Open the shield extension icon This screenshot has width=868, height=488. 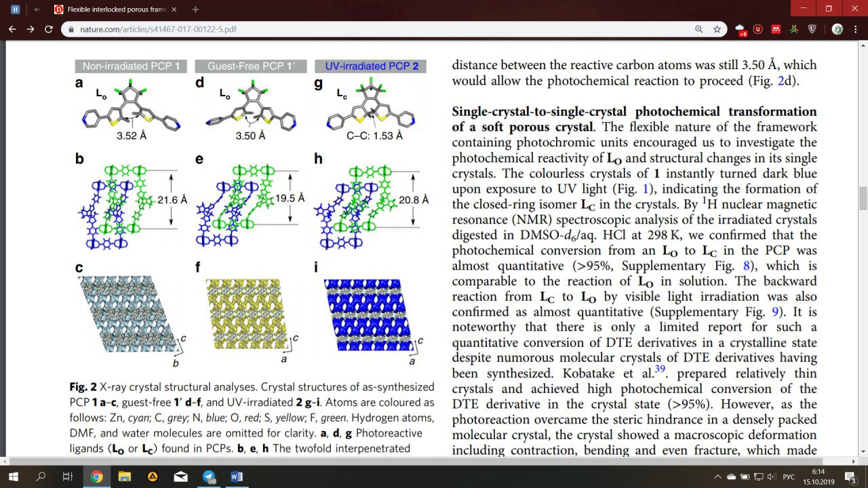[x=812, y=29]
